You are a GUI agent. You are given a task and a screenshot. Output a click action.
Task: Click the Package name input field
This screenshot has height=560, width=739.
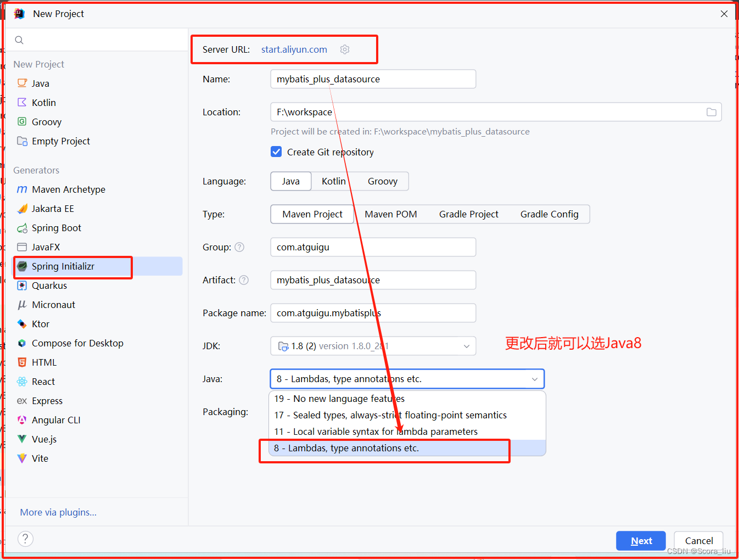coord(373,313)
